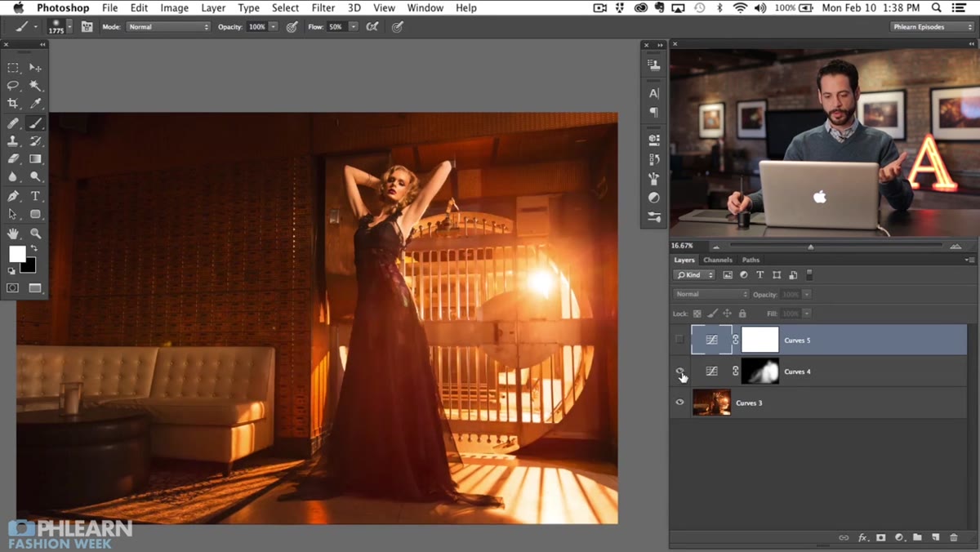Select the Eyedropper tool

pyautogui.click(x=35, y=104)
